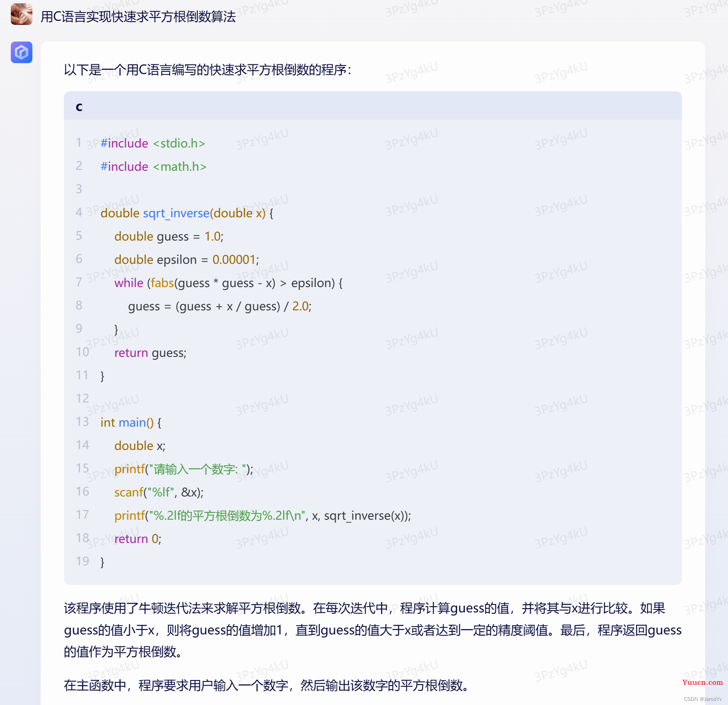Image resolution: width=728 pixels, height=705 pixels.
Task: Click the sentence starting 在主函数中
Action: [267, 685]
